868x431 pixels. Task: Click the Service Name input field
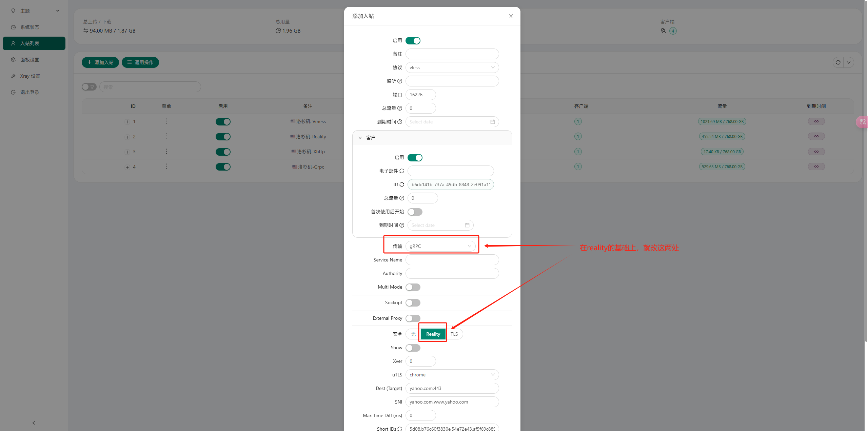tap(452, 260)
